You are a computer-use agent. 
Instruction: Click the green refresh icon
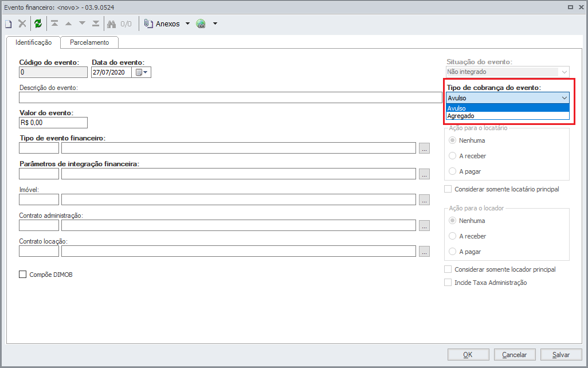(x=38, y=24)
